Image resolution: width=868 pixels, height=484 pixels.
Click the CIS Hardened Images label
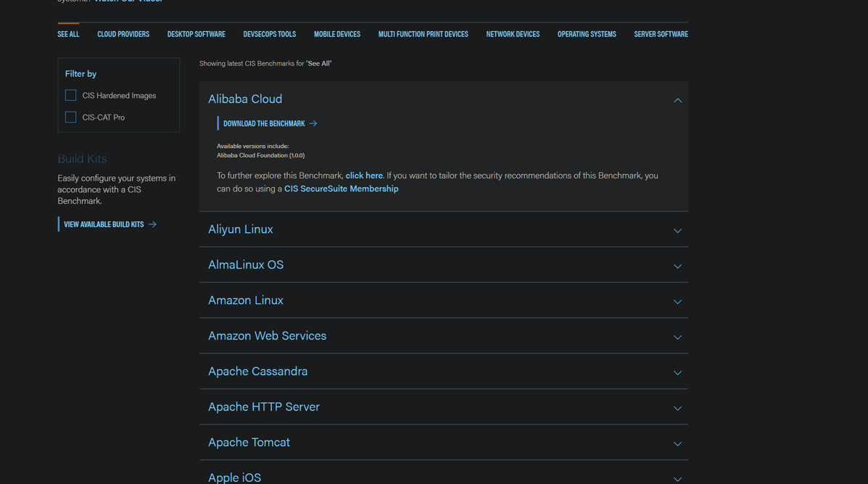(119, 95)
